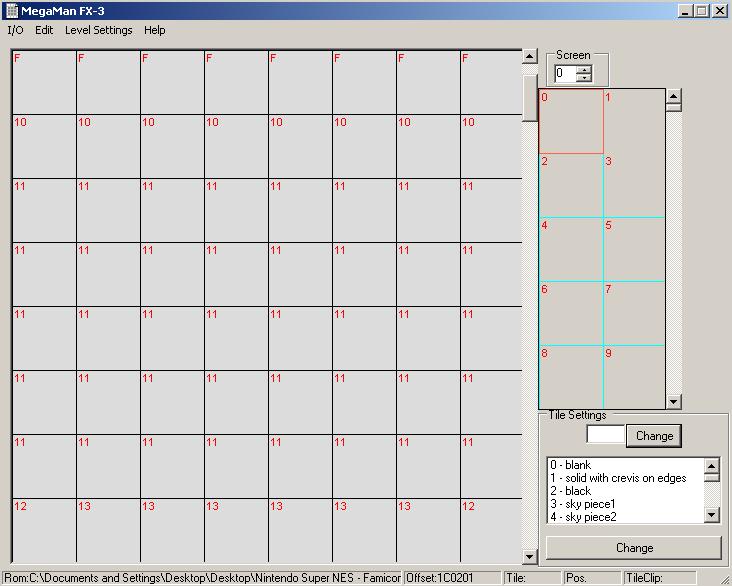Click the MegaMan FX-3 title bar icon
This screenshot has height=586, width=732.
(11, 10)
